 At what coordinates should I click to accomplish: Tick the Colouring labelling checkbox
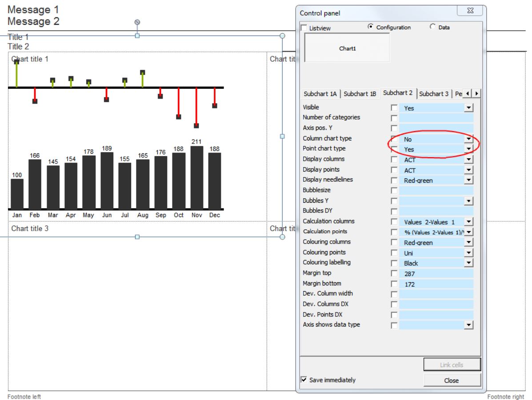394,263
